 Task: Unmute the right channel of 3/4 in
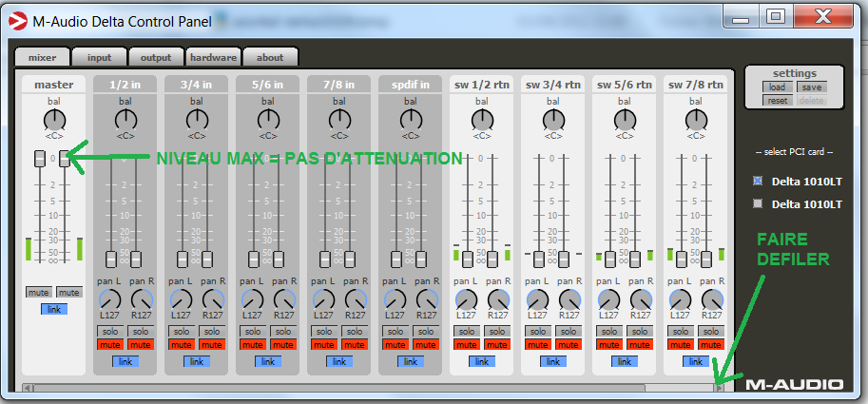[212, 345]
